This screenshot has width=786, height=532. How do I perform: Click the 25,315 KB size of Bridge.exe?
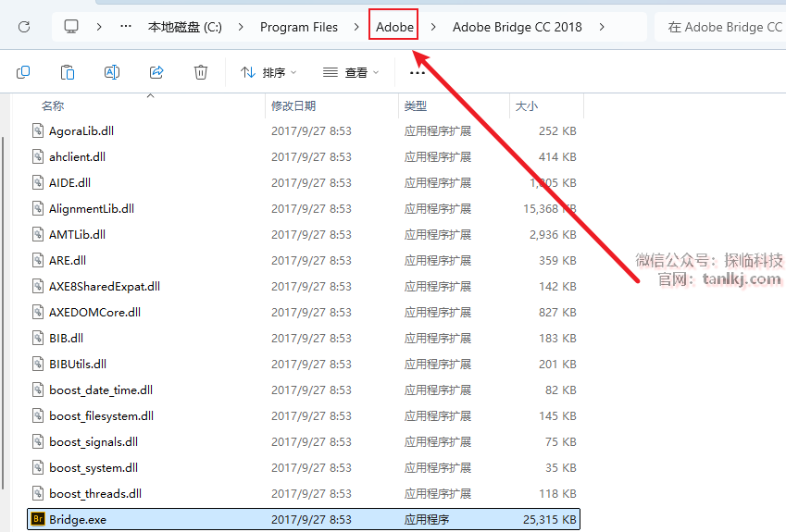point(549,519)
